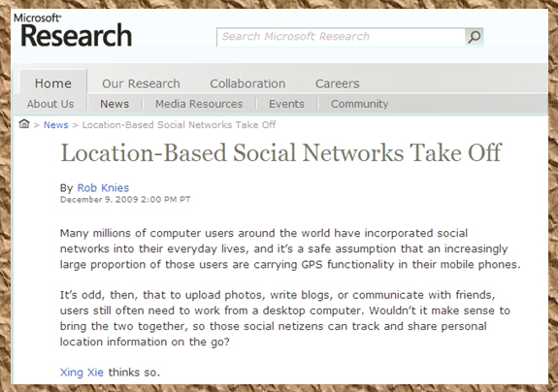Focus the Search Microsoft Research field
558x392 pixels.
341,37
